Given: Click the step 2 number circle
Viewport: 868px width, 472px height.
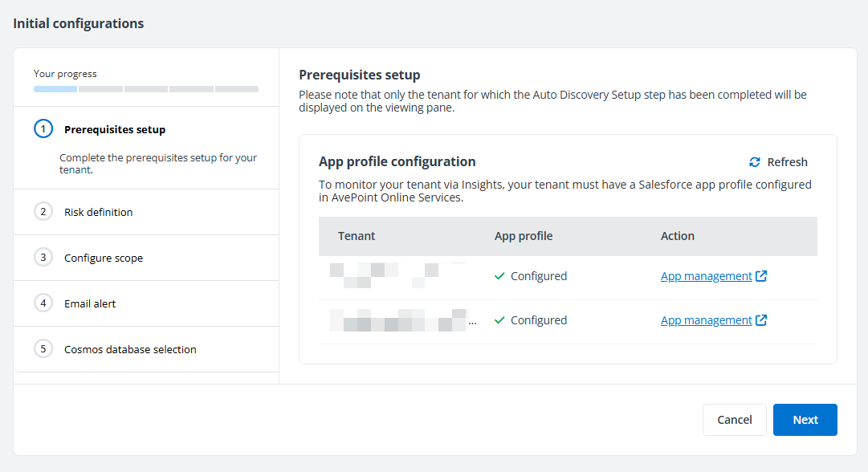Looking at the screenshot, I should tap(43, 212).
